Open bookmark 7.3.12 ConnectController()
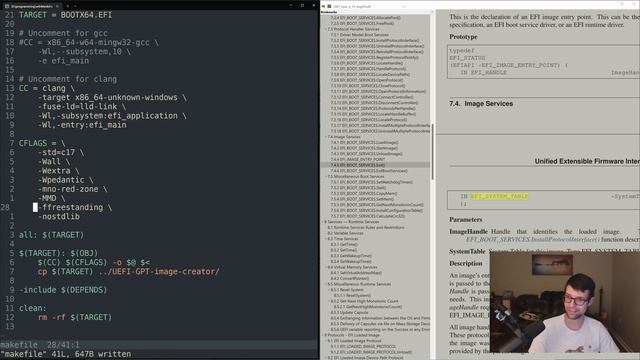 pos(372,97)
